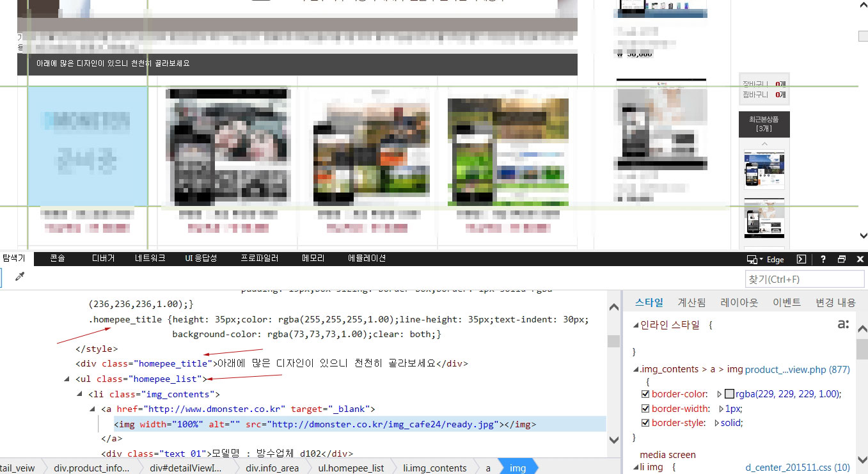Screen dimensions: 868x474
Task: Click the help question mark icon
Action: [823, 259]
